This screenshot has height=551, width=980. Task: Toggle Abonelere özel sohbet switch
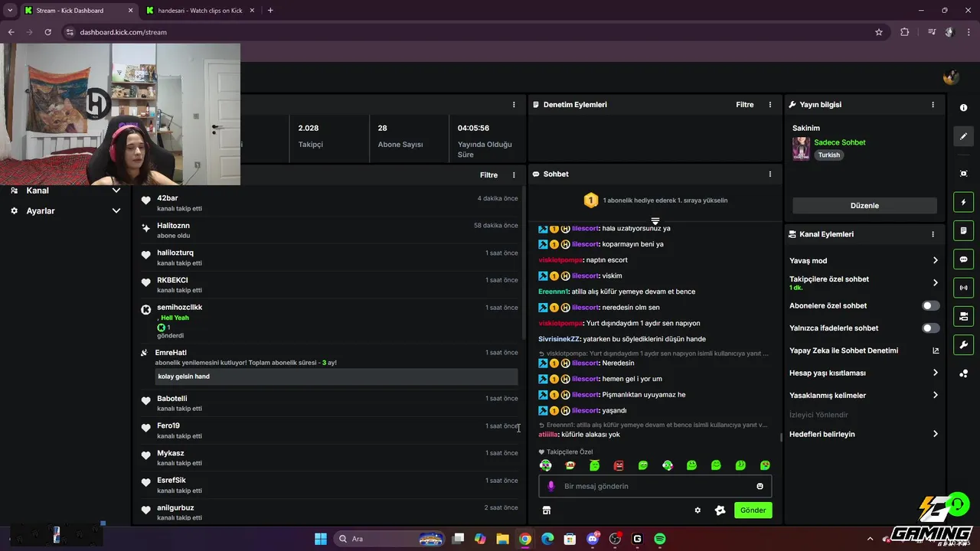[930, 306]
